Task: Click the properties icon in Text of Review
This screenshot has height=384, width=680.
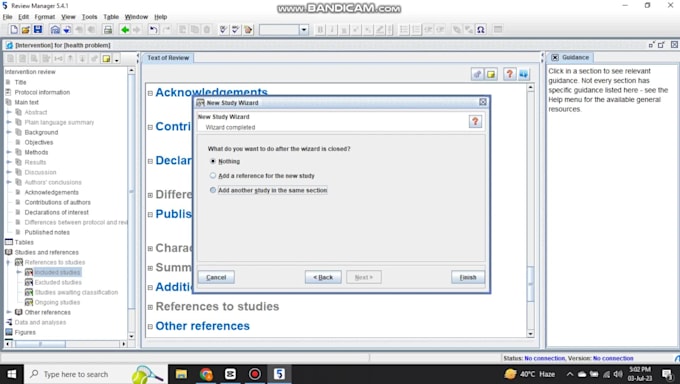Action: tap(477, 74)
